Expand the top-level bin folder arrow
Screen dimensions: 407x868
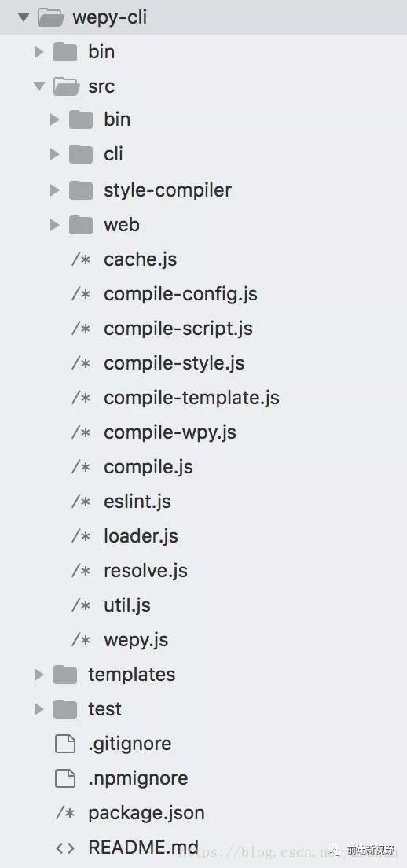(38, 52)
